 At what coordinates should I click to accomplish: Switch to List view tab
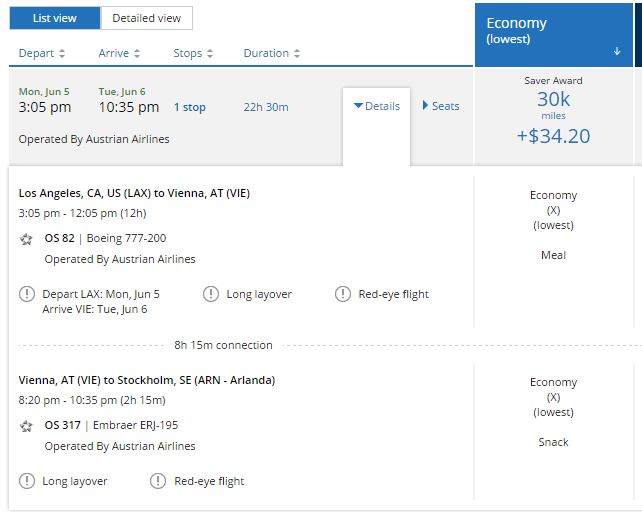pos(55,18)
